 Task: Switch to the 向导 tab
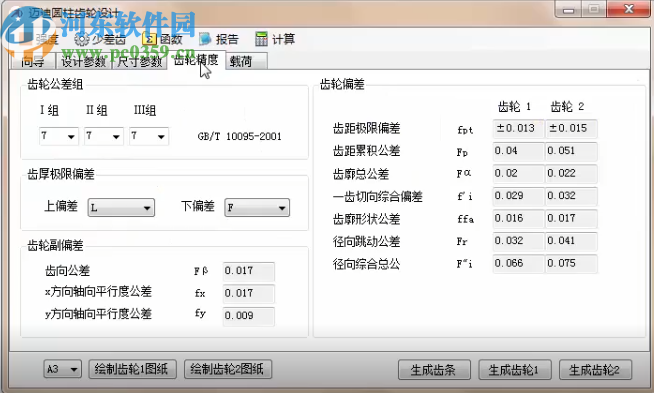pyautogui.click(x=33, y=61)
